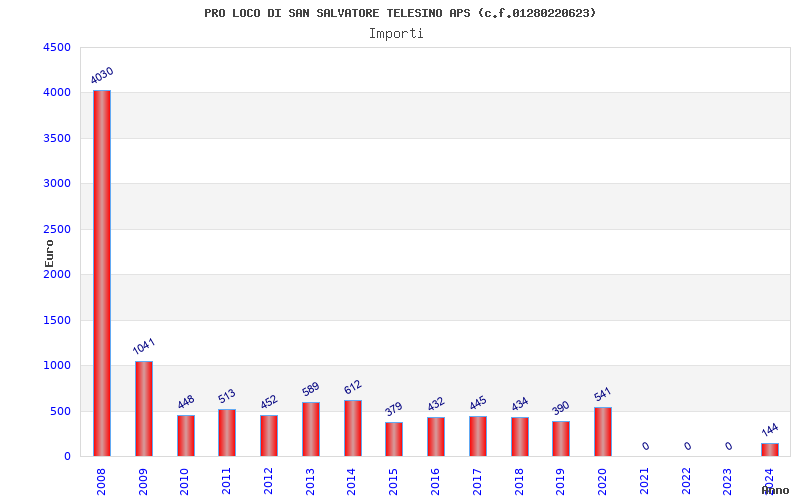Click the 2008 bar labeled 4030

(102, 273)
